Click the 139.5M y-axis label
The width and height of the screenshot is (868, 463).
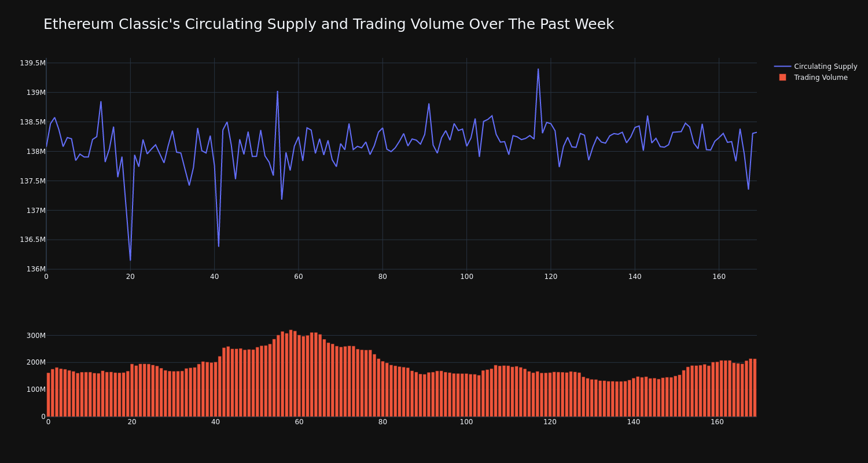[32, 63]
